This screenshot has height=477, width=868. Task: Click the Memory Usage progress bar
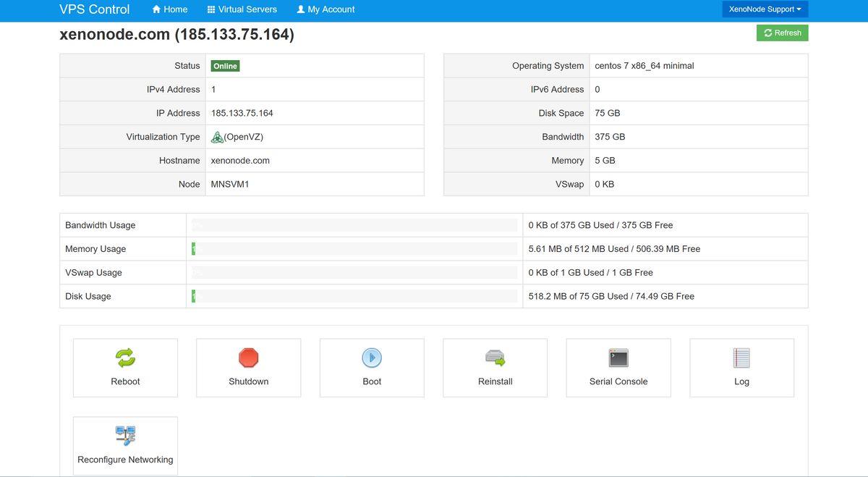(354, 249)
